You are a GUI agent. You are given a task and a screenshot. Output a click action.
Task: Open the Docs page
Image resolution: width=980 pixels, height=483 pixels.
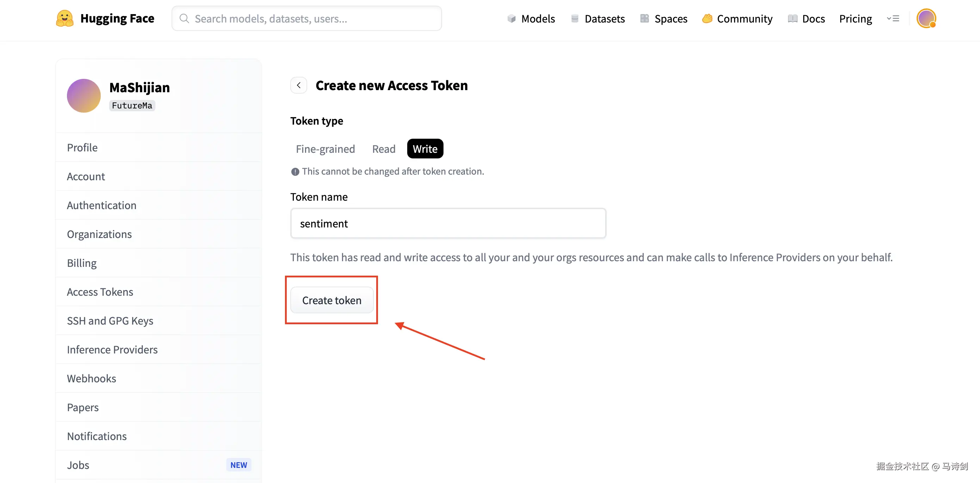(x=806, y=19)
